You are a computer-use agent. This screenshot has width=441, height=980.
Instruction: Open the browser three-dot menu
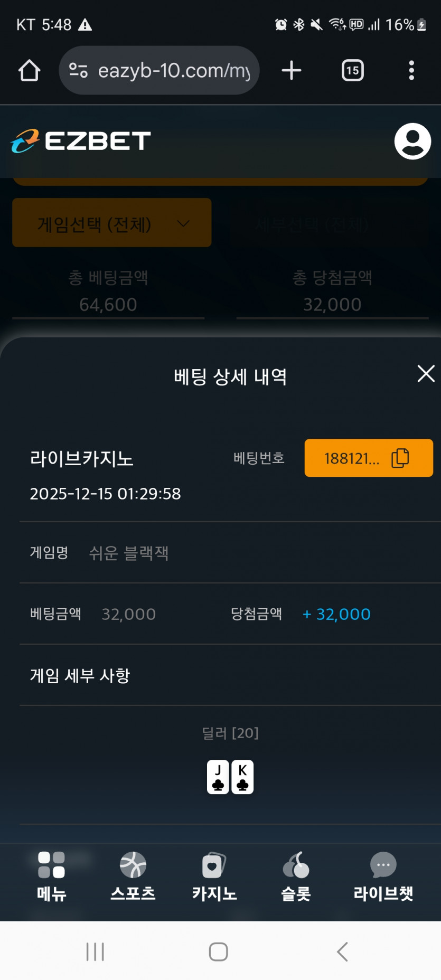(411, 70)
